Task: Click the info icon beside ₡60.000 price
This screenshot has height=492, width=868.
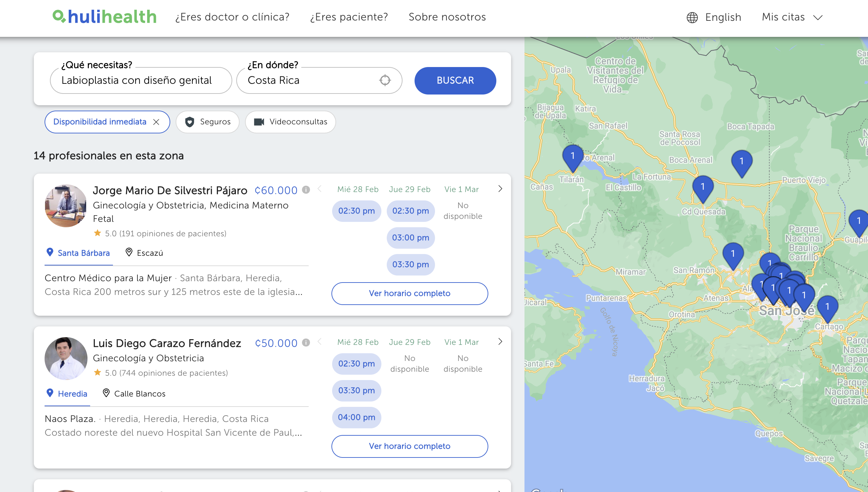Action: (306, 190)
